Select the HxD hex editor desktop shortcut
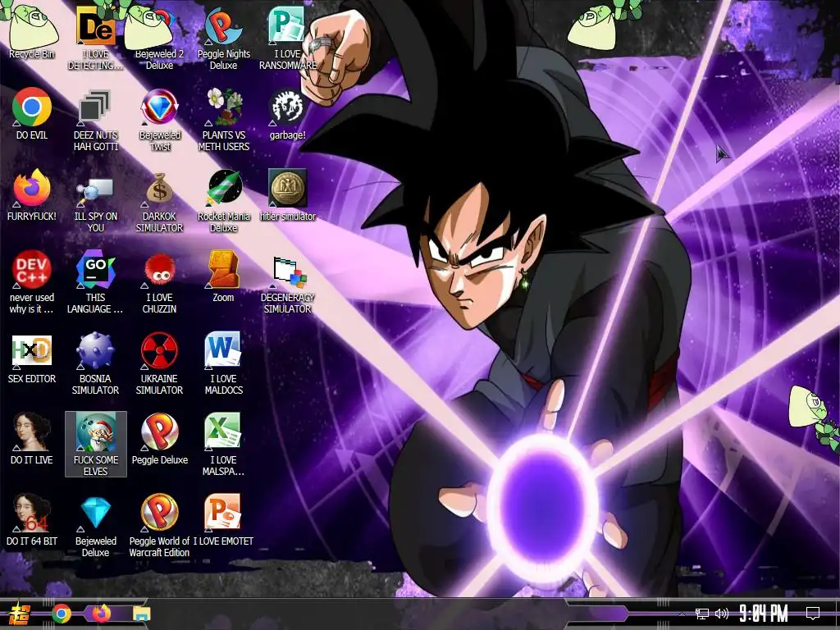The width and height of the screenshot is (840, 630). coord(32,358)
